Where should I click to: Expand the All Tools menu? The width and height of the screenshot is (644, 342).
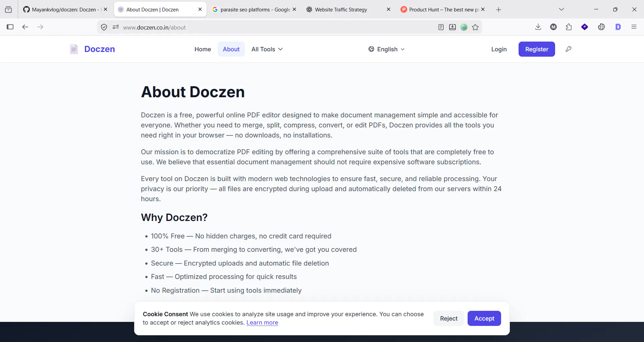pyautogui.click(x=267, y=49)
